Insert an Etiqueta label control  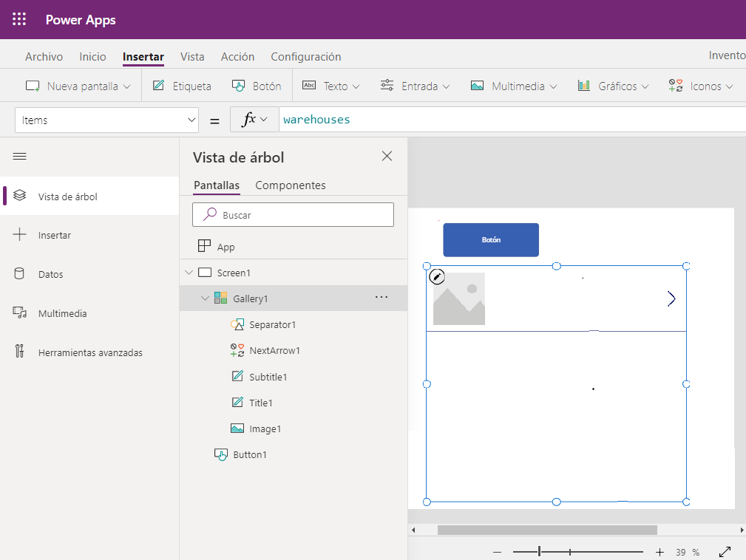[x=182, y=86]
